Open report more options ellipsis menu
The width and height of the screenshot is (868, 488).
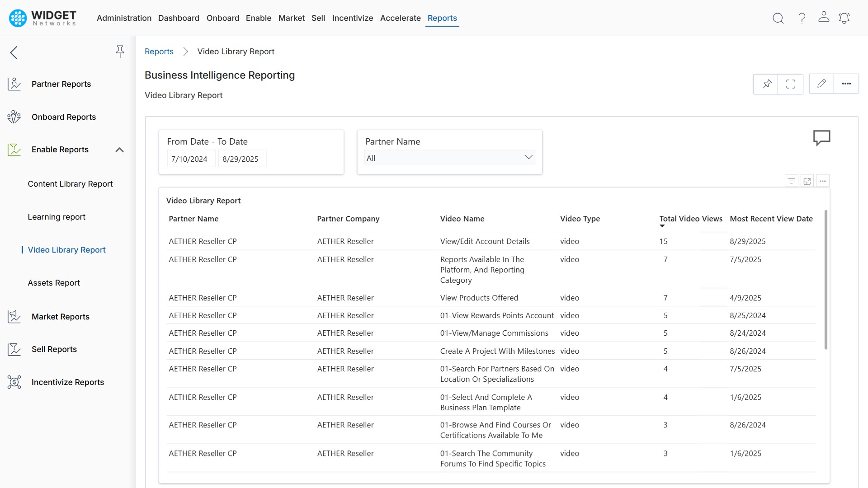click(x=846, y=84)
